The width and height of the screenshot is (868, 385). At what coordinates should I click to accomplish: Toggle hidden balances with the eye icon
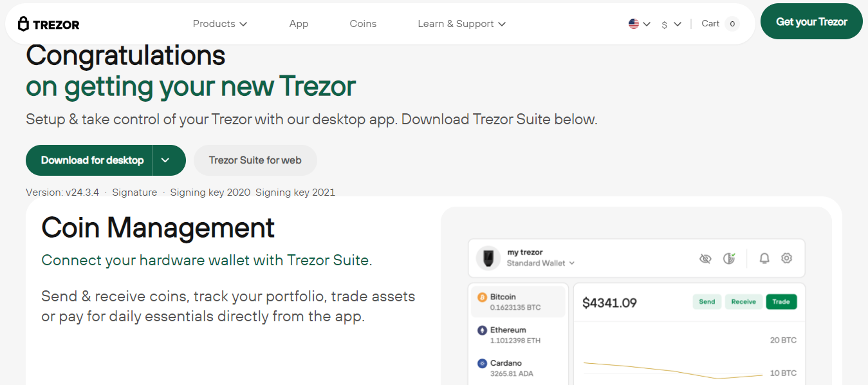click(705, 258)
